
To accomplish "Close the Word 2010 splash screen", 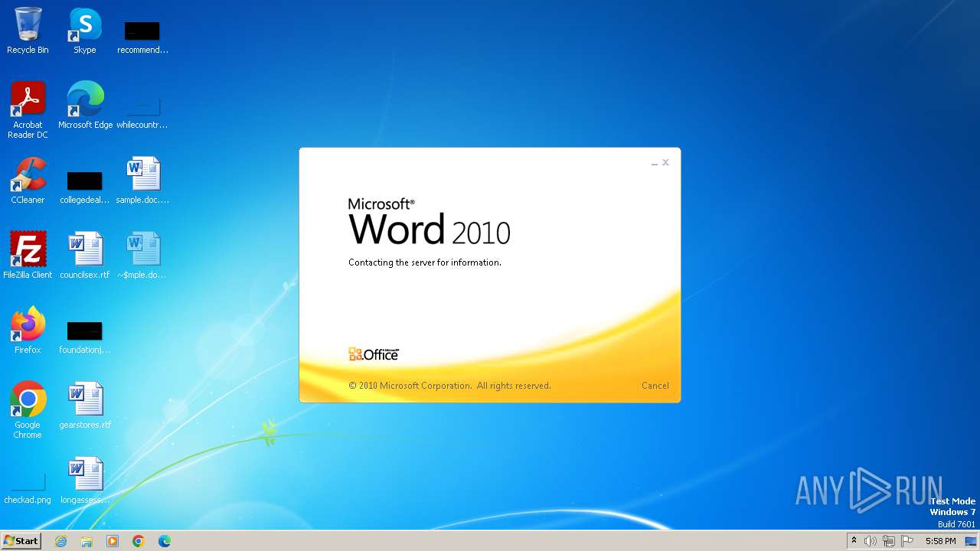I will point(665,162).
